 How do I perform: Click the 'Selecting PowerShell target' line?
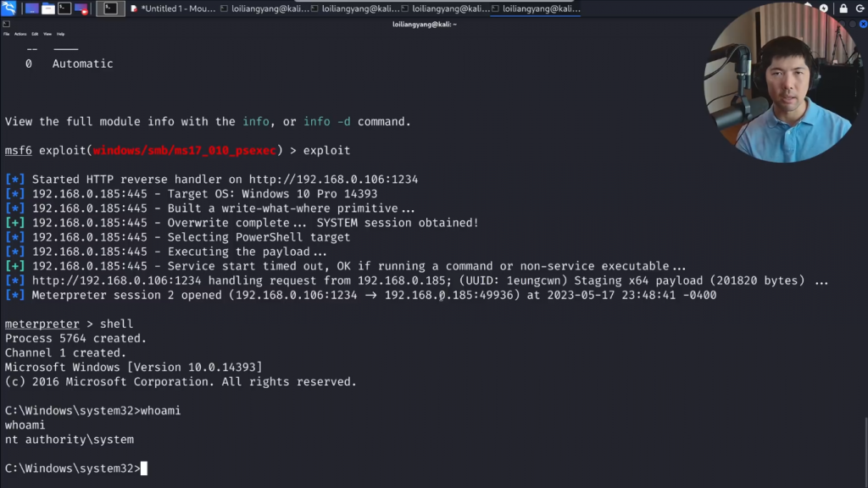click(177, 237)
